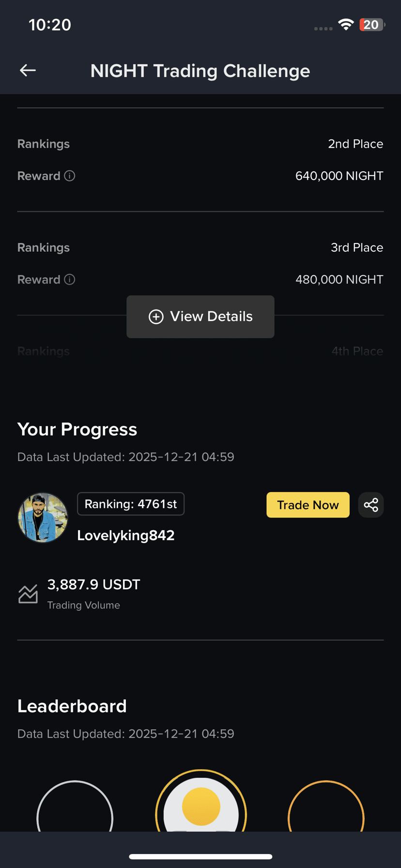Tap info icon beside 2nd Place Reward
The width and height of the screenshot is (401, 868).
click(70, 176)
